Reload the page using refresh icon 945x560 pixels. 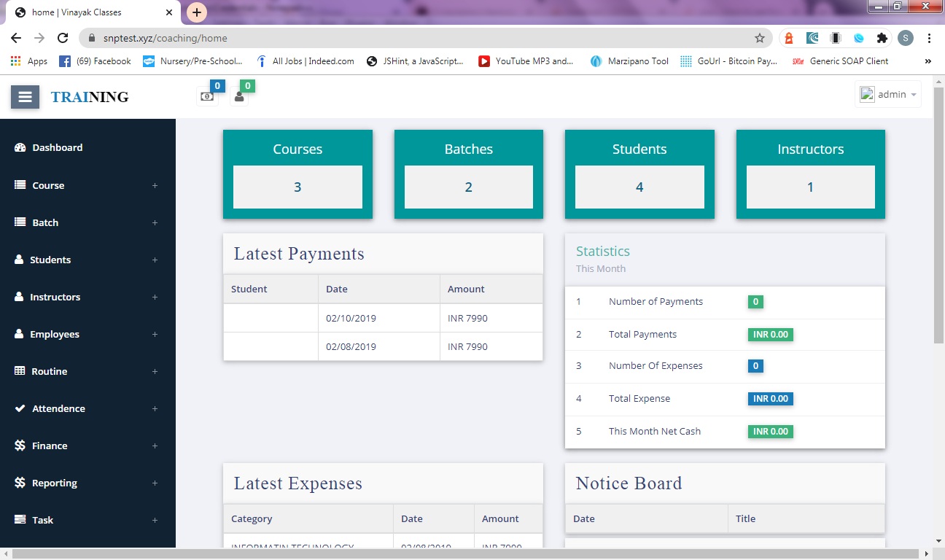coord(63,38)
